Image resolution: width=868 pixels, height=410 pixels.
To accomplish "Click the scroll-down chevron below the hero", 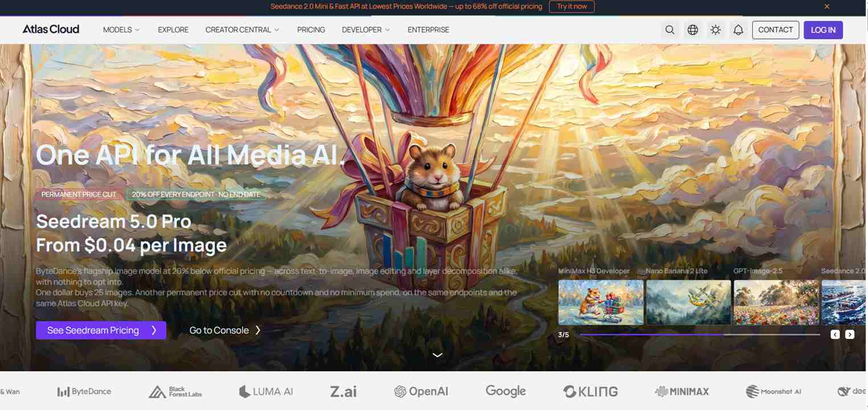I will pos(437,355).
